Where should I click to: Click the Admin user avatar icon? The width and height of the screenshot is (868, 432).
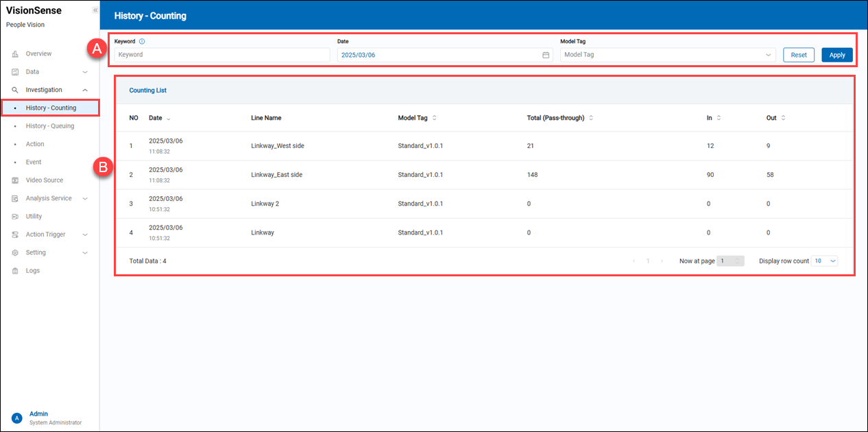(x=17, y=418)
